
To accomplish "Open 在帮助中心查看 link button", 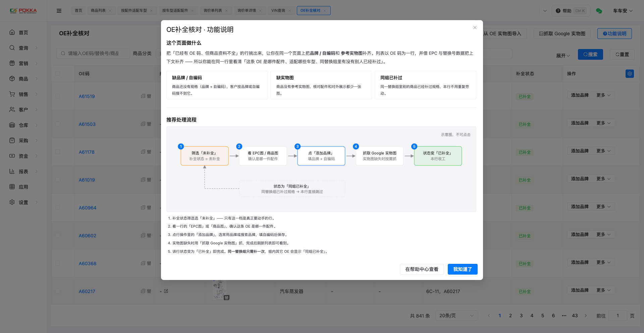I will [422, 269].
